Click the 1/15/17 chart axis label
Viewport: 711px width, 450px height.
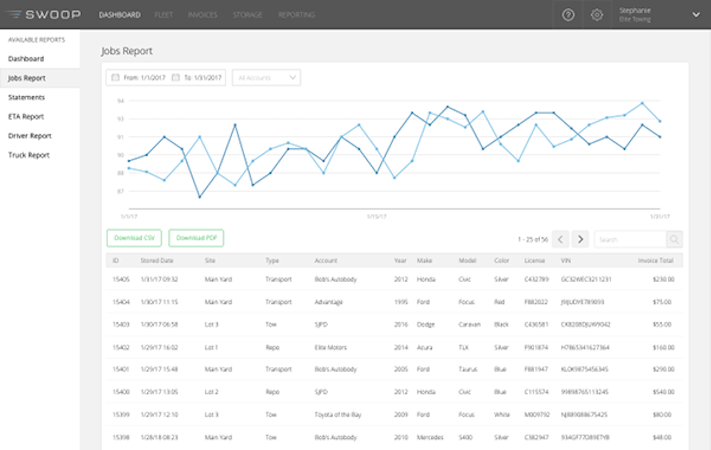pos(376,217)
